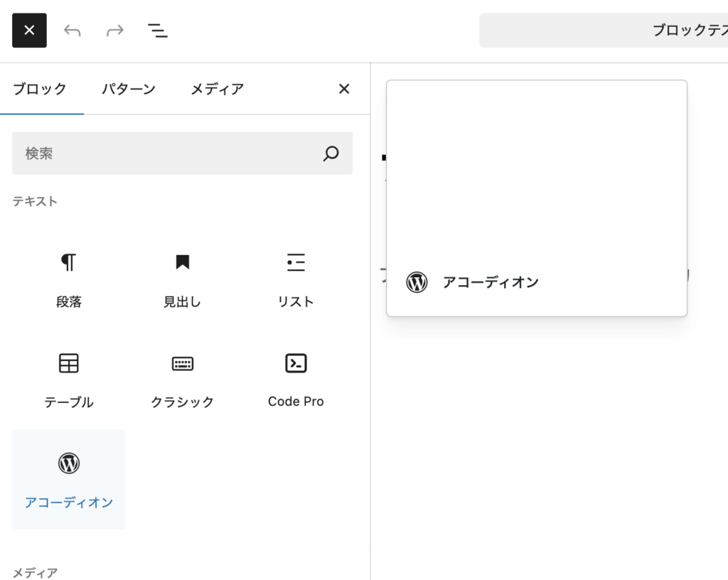Add the クラシック classic editor block
728x580 pixels.
point(183,380)
